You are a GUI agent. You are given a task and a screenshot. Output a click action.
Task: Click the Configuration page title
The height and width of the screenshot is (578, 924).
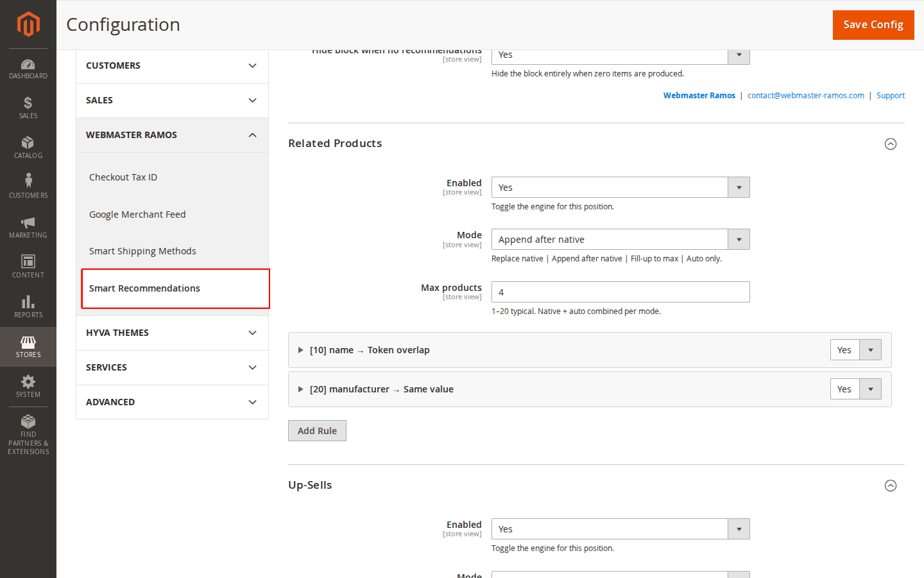point(123,24)
